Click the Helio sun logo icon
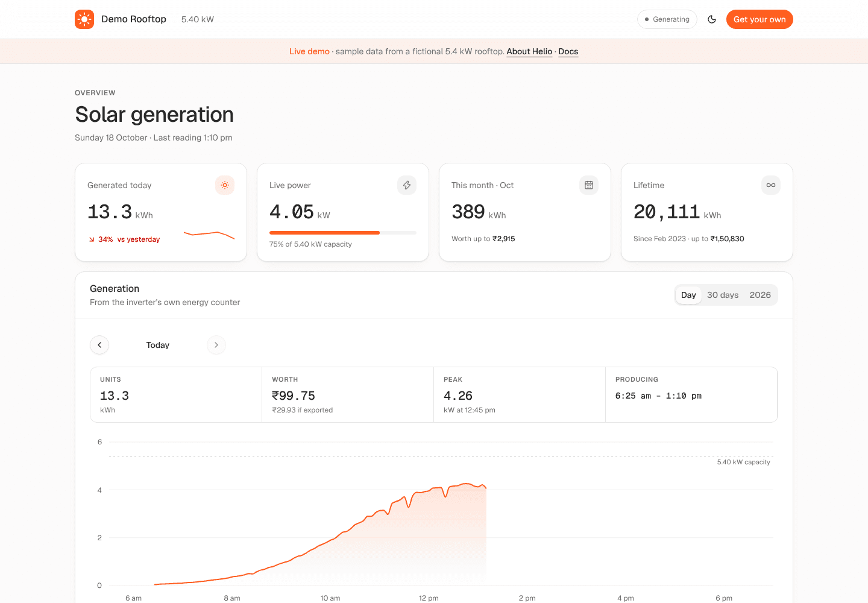 (x=84, y=19)
